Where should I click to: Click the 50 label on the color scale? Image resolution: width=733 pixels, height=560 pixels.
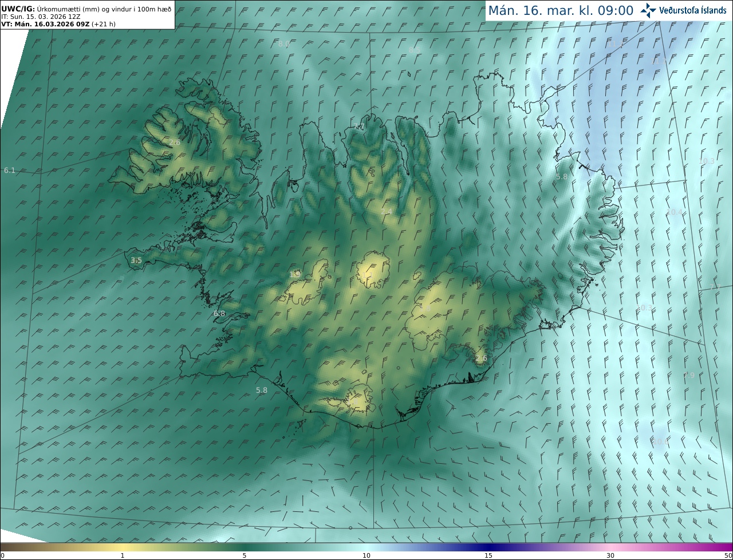(728, 555)
